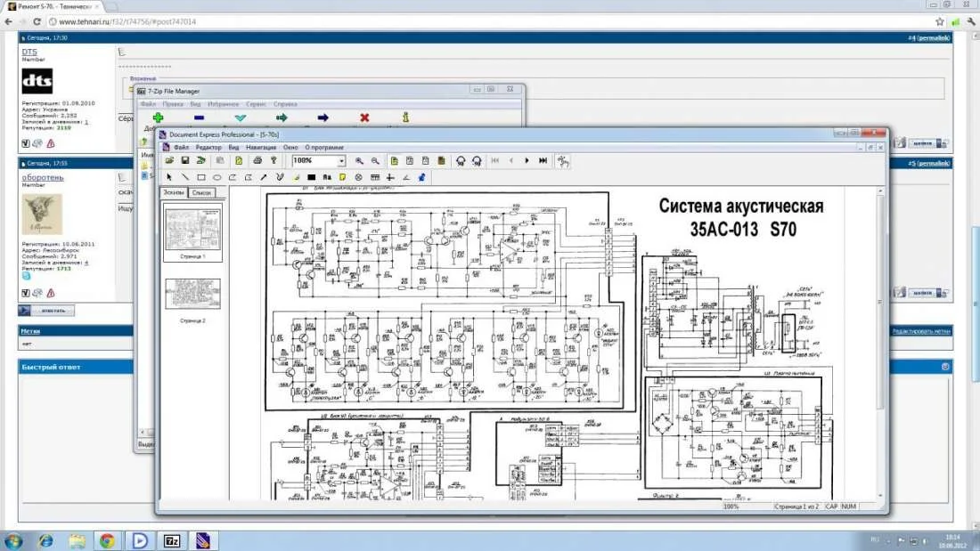The width and height of the screenshot is (980, 551).
Task: Select the yellow sticky note tool
Action: [x=342, y=177]
